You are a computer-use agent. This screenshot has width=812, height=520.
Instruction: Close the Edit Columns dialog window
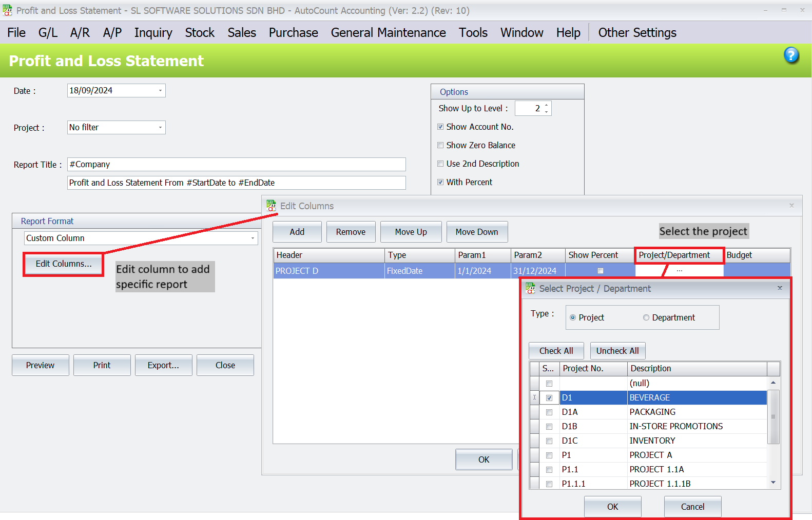pos(791,206)
